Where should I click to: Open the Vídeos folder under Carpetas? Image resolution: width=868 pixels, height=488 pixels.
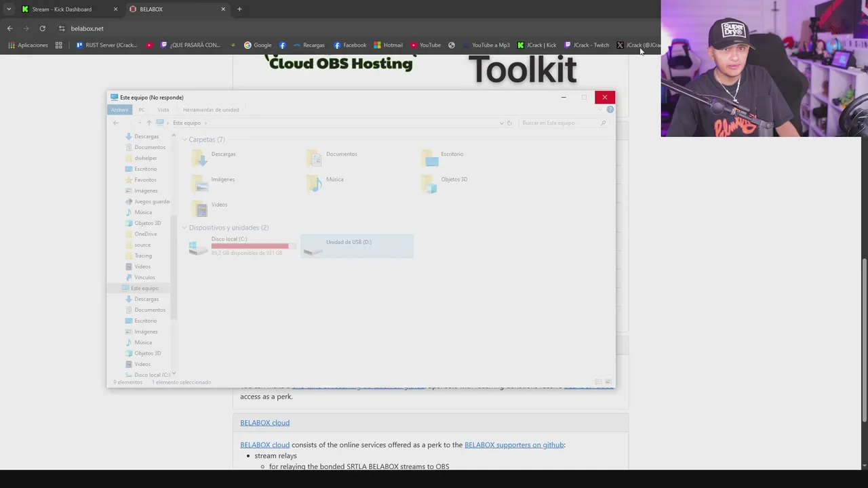(209, 208)
